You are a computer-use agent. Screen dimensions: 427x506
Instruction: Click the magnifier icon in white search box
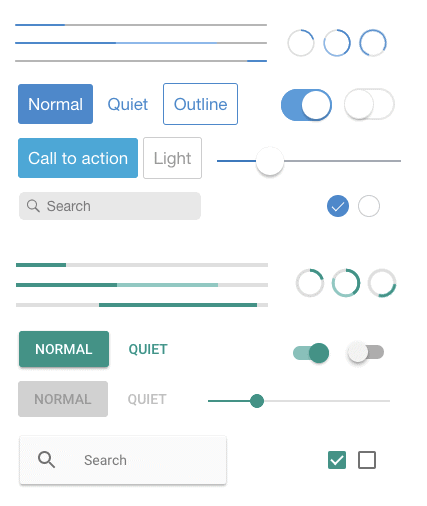click(x=46, y=460)
